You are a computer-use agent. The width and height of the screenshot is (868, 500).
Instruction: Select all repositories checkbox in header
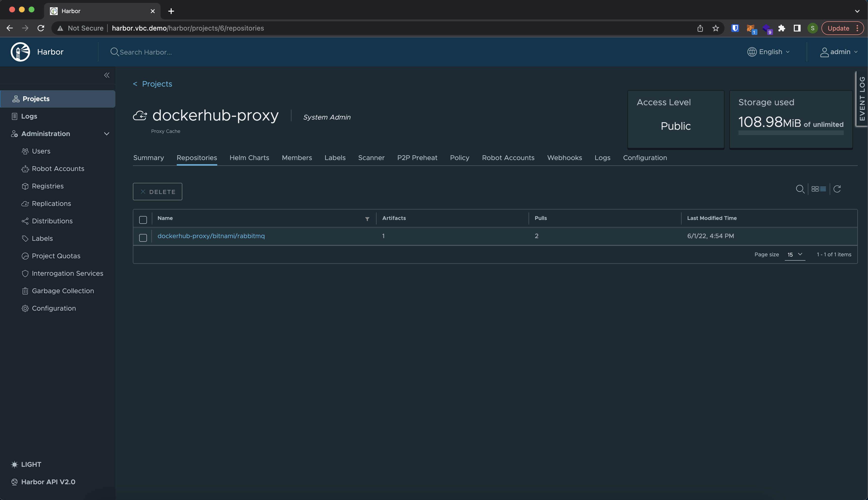[143, 220]
